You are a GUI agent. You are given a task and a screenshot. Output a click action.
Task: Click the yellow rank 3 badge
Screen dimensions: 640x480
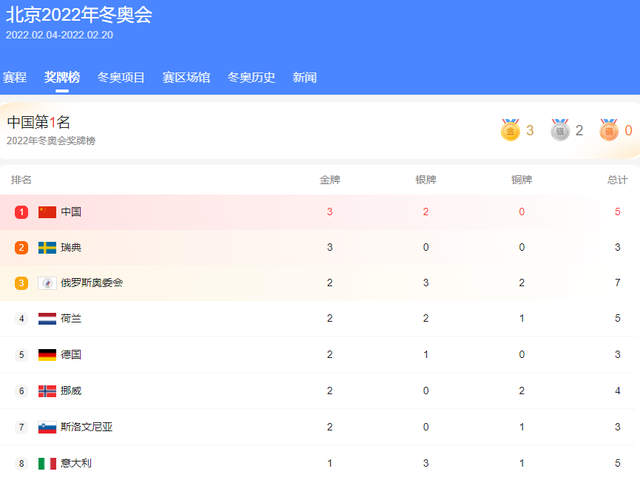[x=22, y=283]
